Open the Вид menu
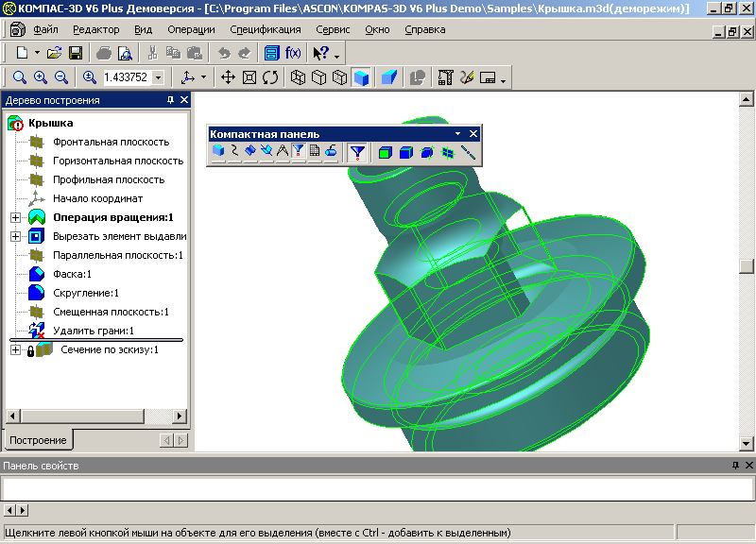This screenshot has width=756, height=544. pos(144,30)
